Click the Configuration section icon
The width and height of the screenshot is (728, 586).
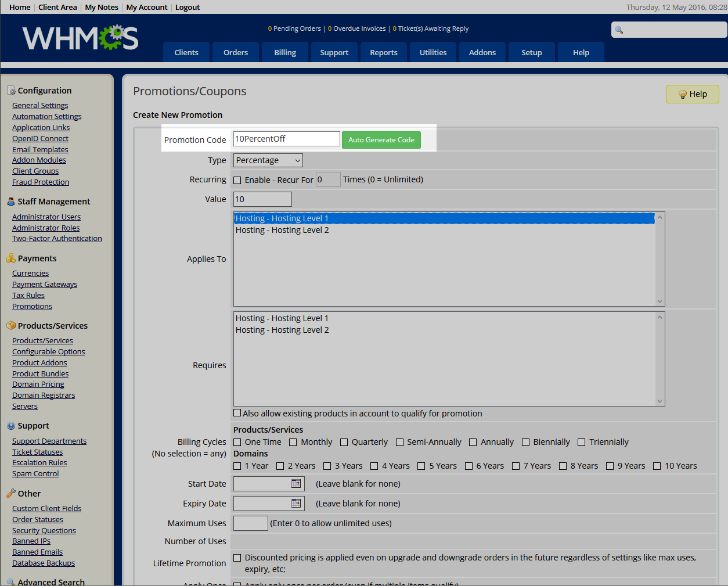point(11,91)
